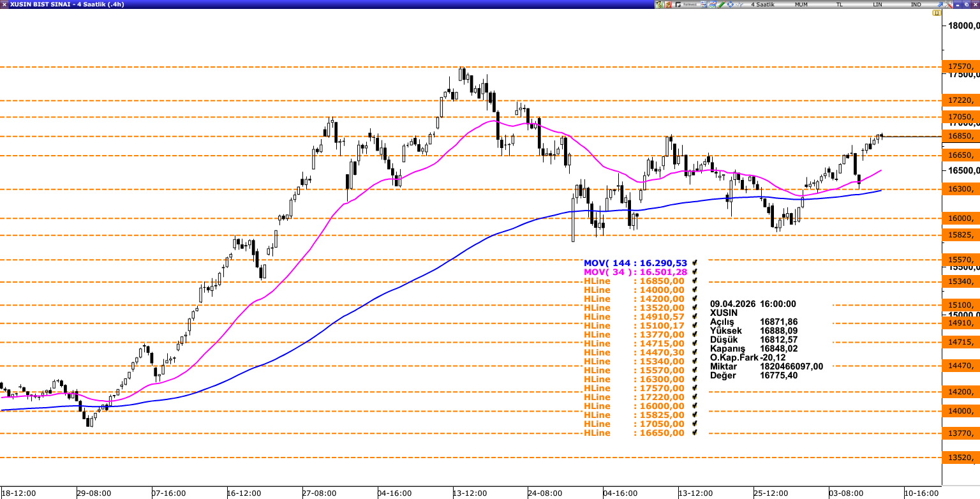Uncheck the HLine 16850,00 checkmark
This screenshot has width=980, height=499.
(694, 281)
